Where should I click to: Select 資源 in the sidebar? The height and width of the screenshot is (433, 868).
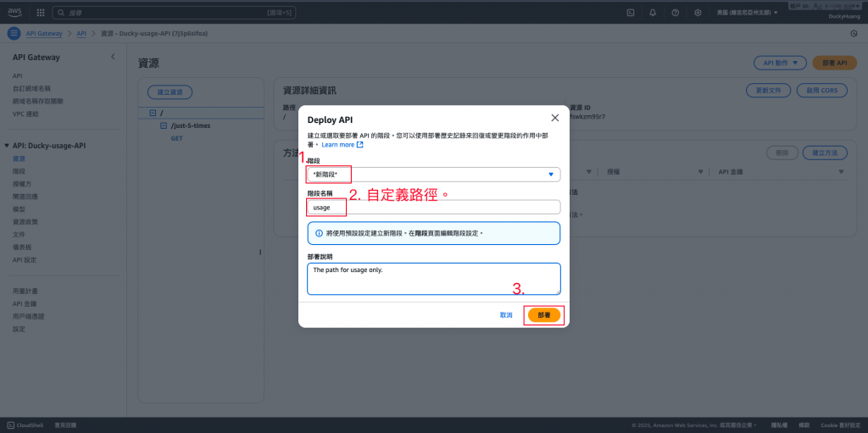click(x=19, y=158)
